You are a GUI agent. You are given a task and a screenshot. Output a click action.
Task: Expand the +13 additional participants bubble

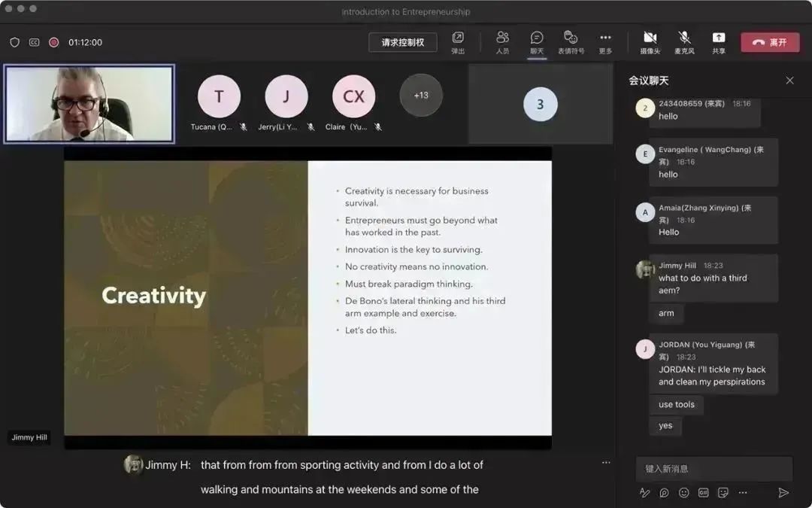click(421, 96)
